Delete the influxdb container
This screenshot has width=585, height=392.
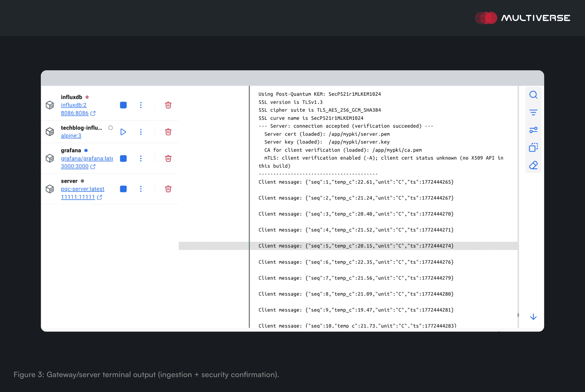click(x=168, y=105)
